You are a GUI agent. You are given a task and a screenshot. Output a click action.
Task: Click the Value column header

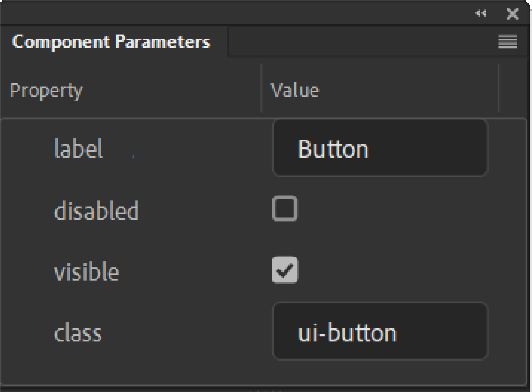(295, 90)
